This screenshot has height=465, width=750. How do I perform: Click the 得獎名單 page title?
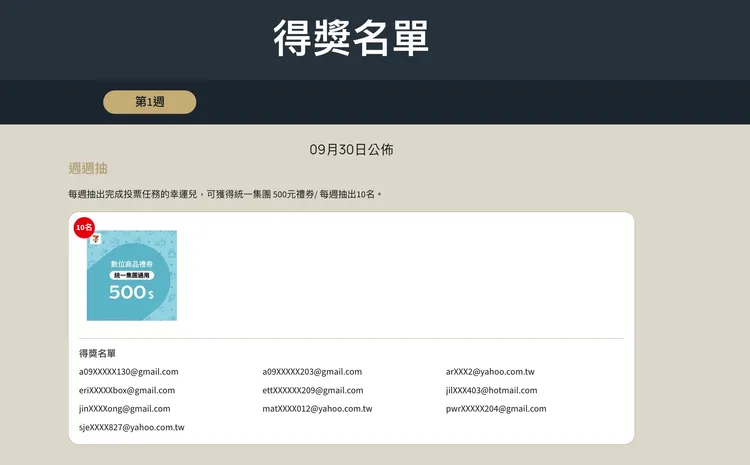[x=351, y=38]
